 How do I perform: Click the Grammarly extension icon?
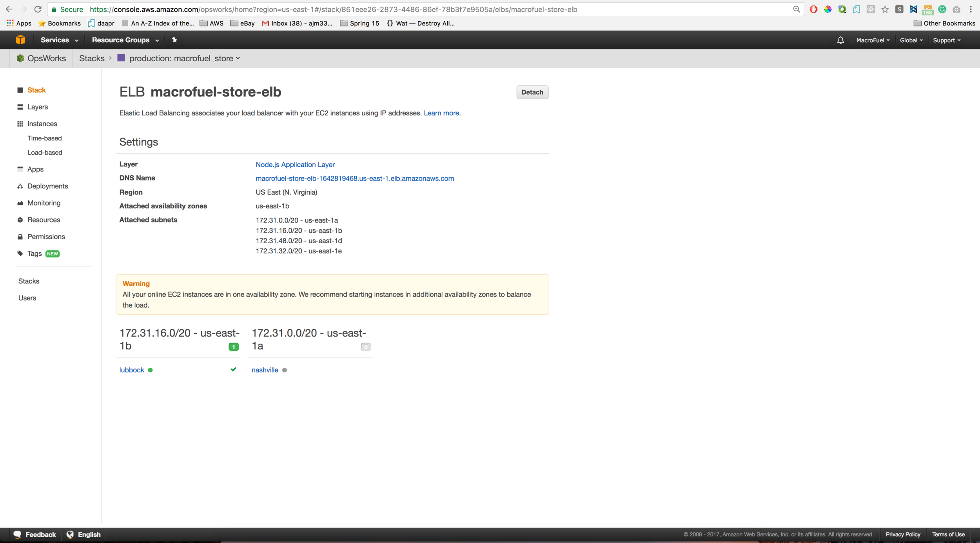[942, 9]
